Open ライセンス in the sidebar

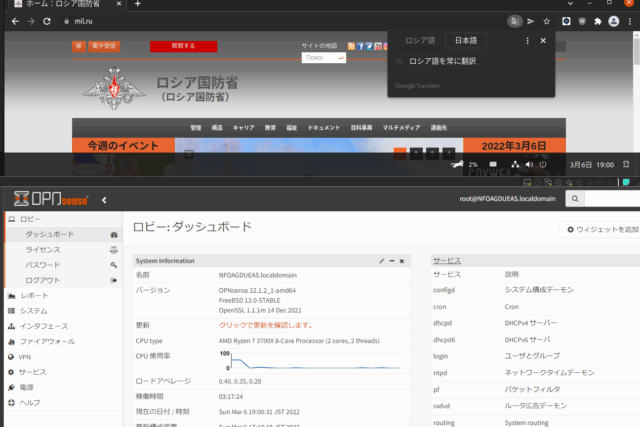click(x=63, y=250)
